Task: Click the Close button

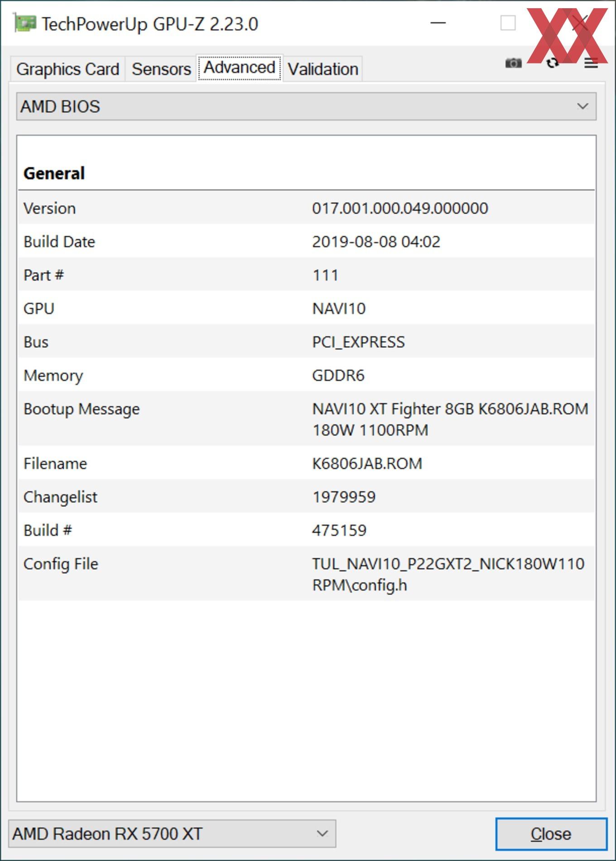Action: point(551,834)
